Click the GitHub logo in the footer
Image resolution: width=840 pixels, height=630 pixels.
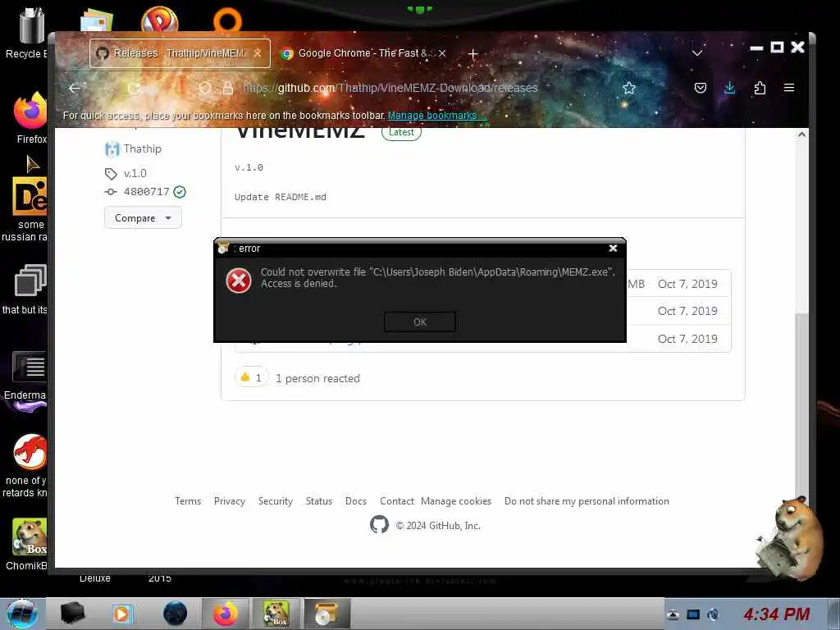point(379,524)
